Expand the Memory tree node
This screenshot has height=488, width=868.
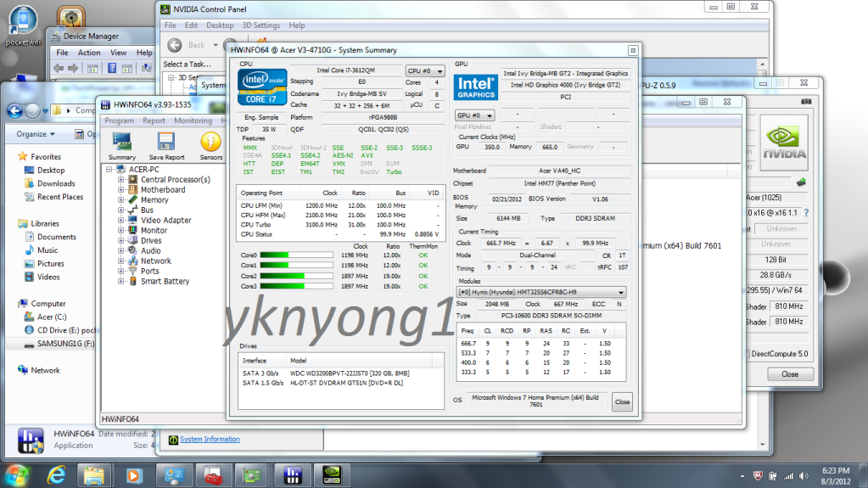(120, 200)
